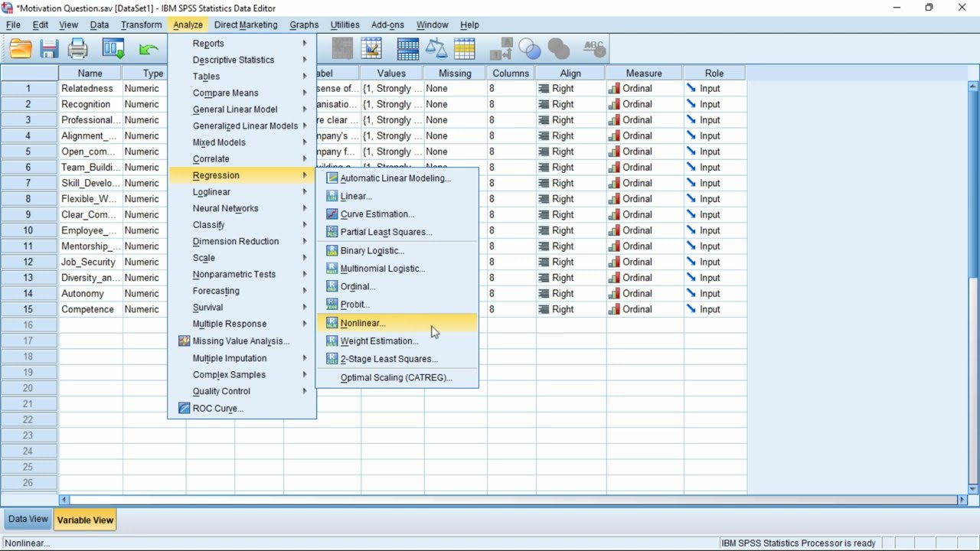Click the Right align icon in row 15
Viewport: 980px width, 551px height.
pos(544,309)
